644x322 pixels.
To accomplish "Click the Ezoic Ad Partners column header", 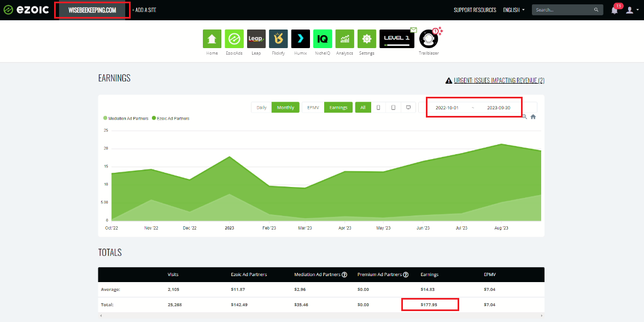I will click(249, 275).
